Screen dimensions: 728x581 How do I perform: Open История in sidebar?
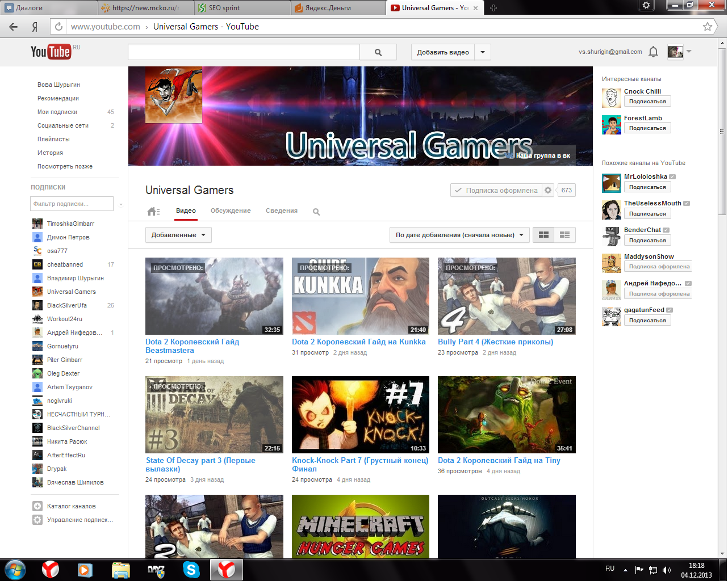point(51,153)
